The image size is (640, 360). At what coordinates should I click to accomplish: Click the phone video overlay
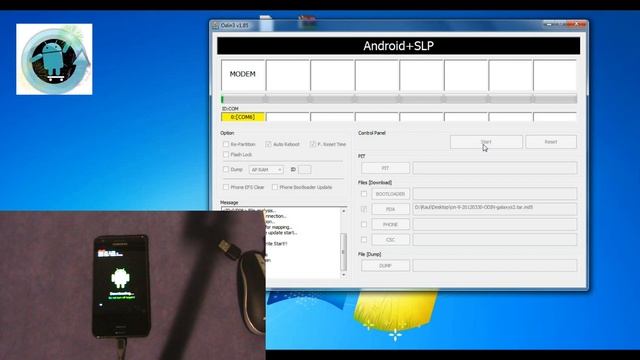(133, 285)
